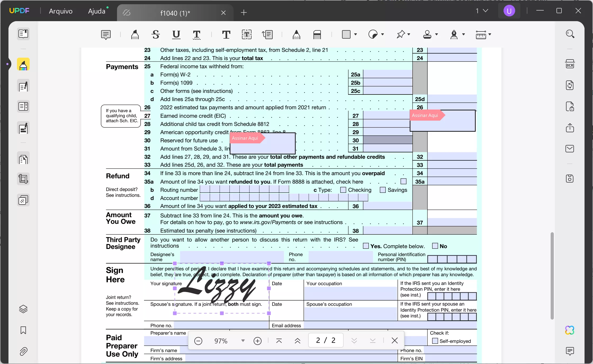This screenshot has width=593, height=364.
Task: Open the stamp tool dropdown
Action: click(x=436, y=35)
